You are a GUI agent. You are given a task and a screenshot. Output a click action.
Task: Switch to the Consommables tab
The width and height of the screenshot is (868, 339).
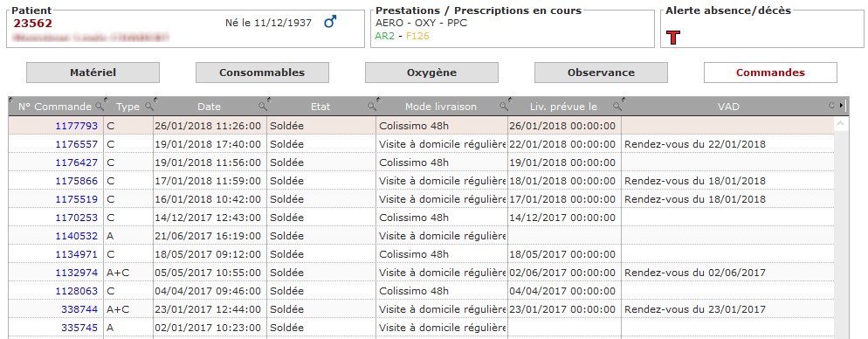tap(262, 73)
